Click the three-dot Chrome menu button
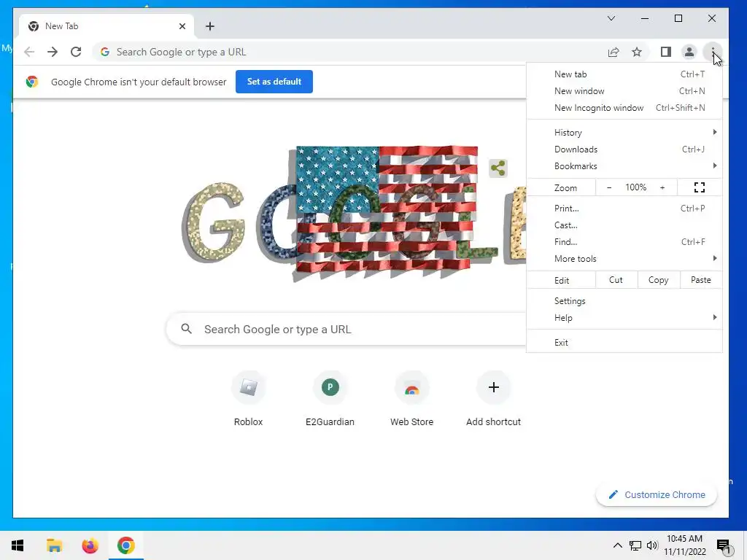Image resolution: width=747 pixels, height=560 pixels. tap(713, 52)
